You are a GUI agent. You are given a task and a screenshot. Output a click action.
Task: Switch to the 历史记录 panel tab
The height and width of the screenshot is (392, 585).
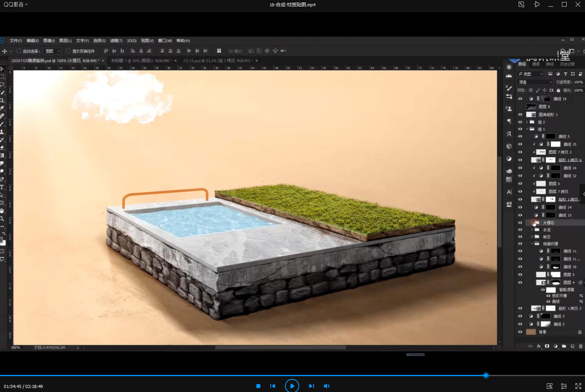coord(567,64)
